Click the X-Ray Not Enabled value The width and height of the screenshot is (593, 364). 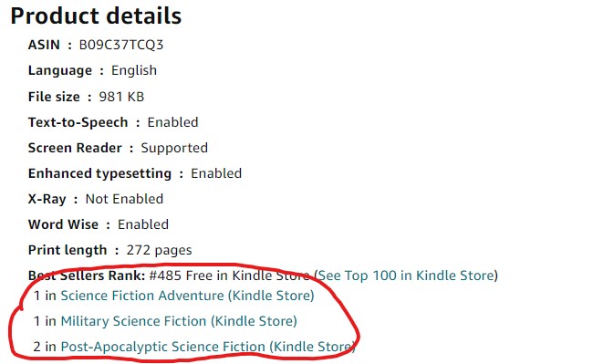[x=124, y=199]
